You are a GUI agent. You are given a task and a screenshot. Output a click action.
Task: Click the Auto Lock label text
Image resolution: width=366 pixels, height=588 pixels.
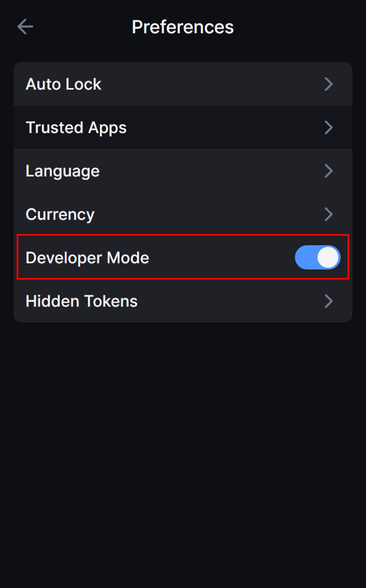click(x=63, y=84)
